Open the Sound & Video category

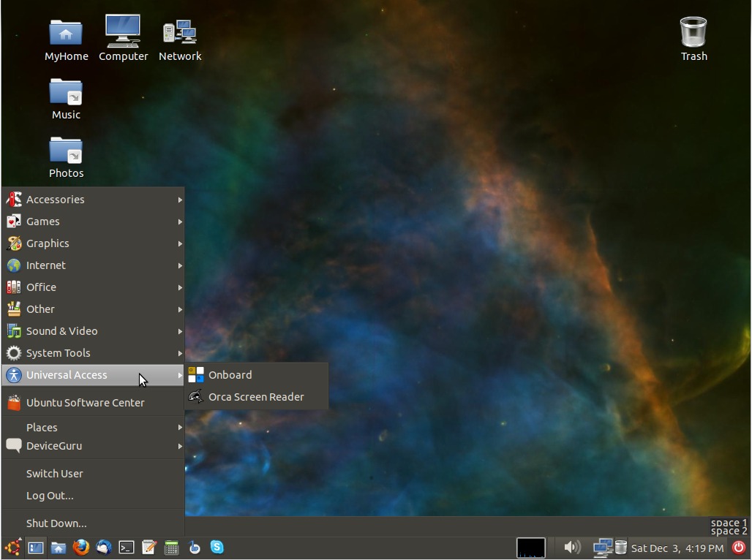pyautogui.click(x=93, y=331)
